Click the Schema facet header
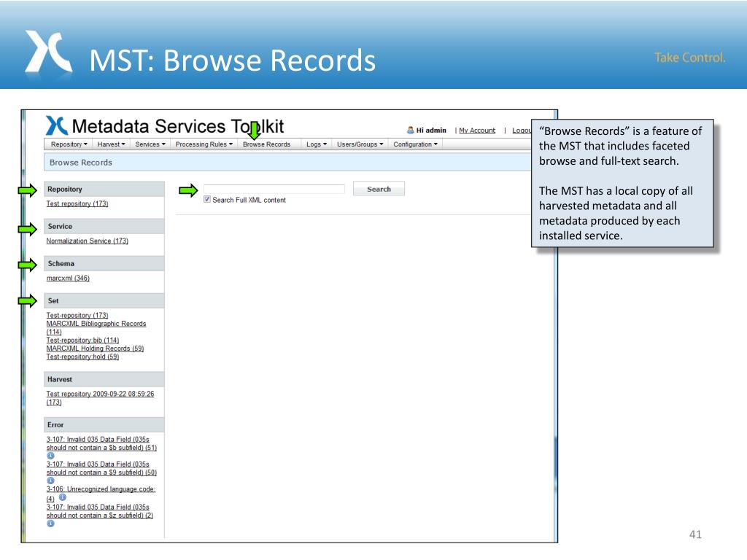 pos(104,263)
